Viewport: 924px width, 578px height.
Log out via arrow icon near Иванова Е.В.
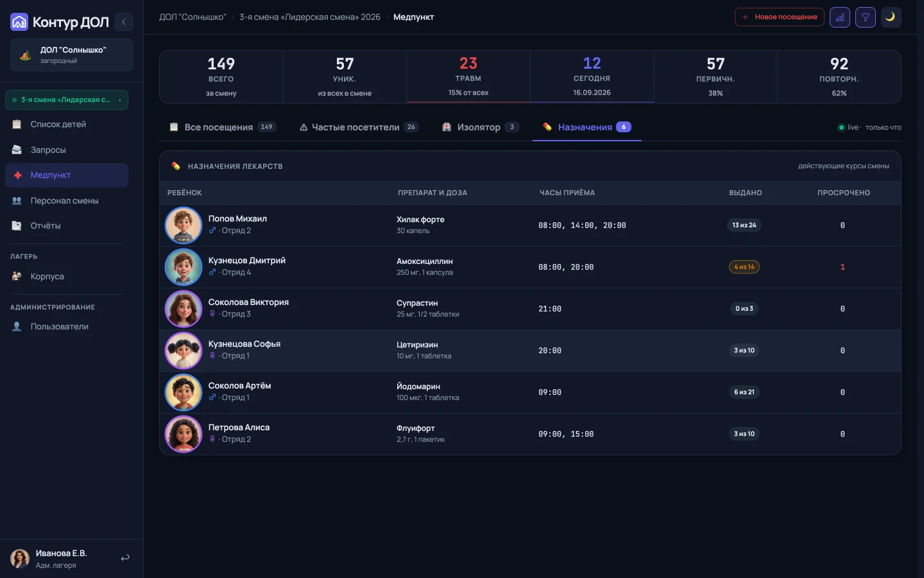[125, 558]
